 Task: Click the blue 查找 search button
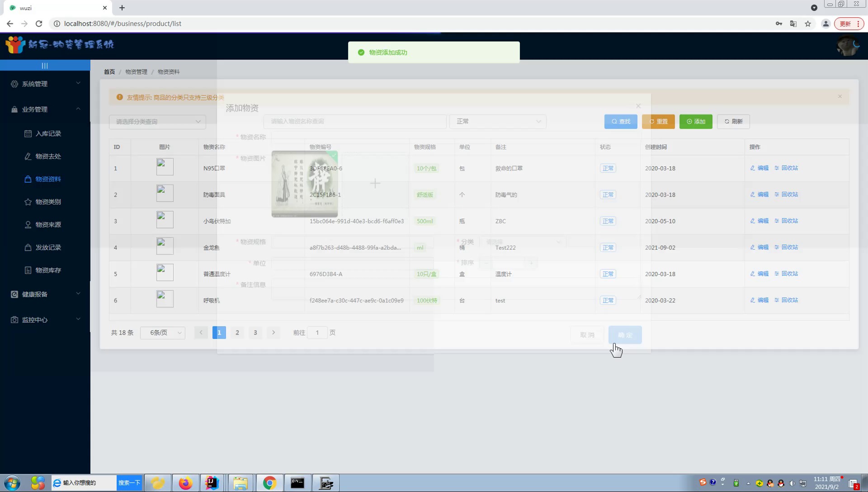coord(620,122)
